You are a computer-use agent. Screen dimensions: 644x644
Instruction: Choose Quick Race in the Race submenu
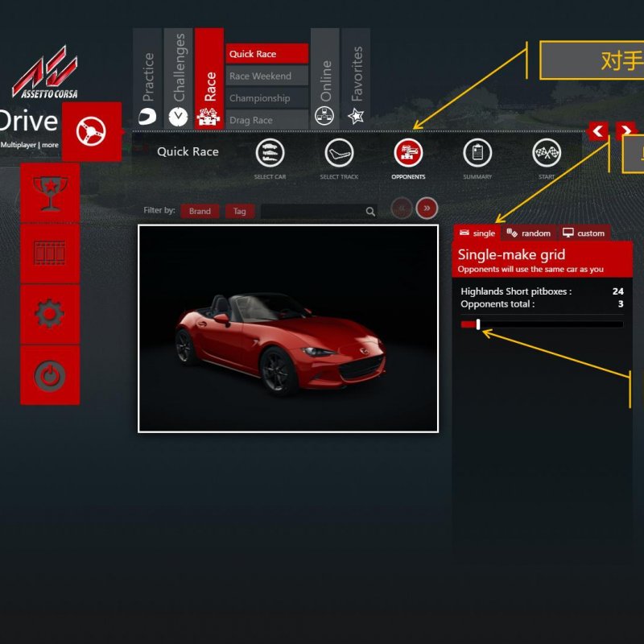pos(267,54)
